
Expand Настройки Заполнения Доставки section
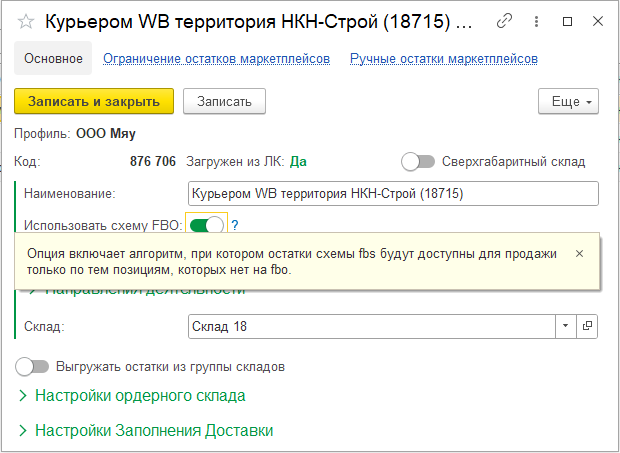point(146,430)
